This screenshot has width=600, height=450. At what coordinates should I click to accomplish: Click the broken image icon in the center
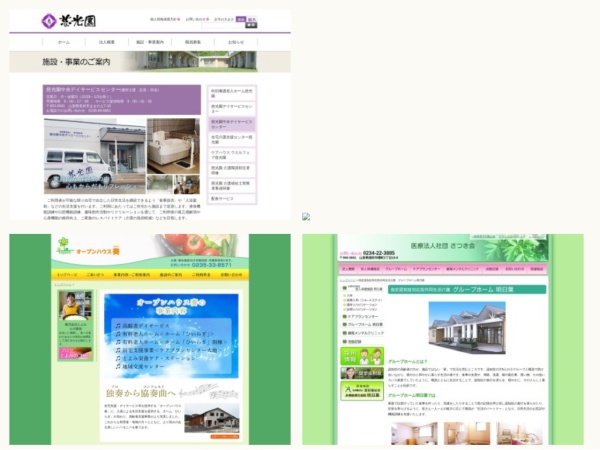[306, 217]
